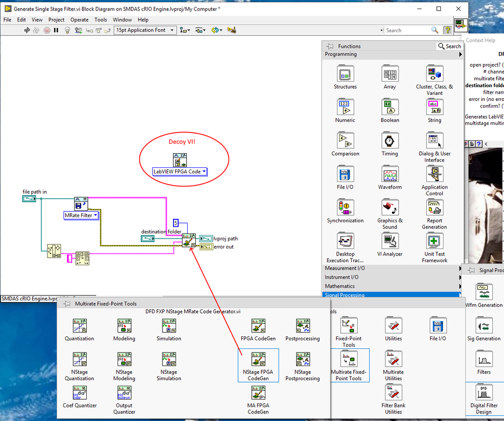
Task: Open the Operate menu
Action: (79, 20)
